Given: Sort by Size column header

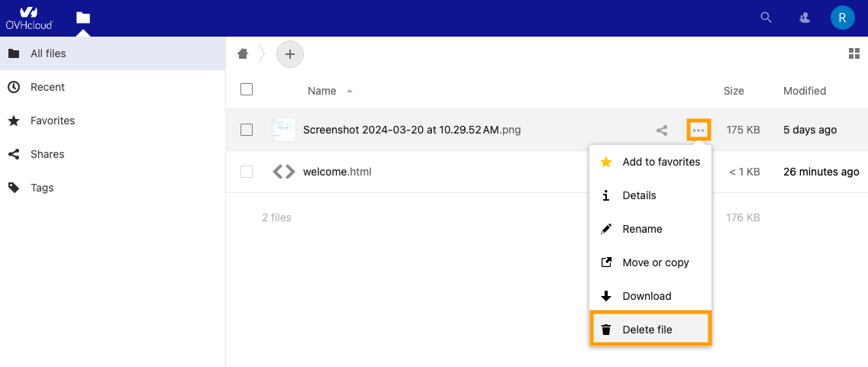Looking at the screenshot, I should point(734,91).
